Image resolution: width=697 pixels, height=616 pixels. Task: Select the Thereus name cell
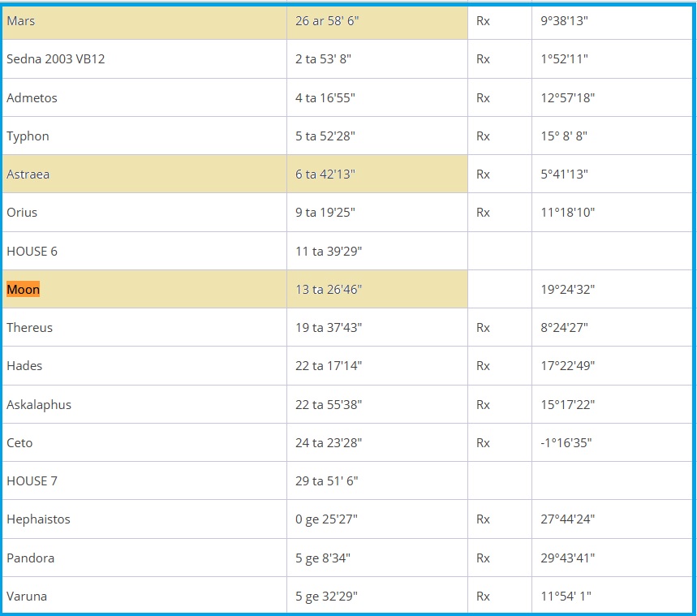[x=29, y=328]
